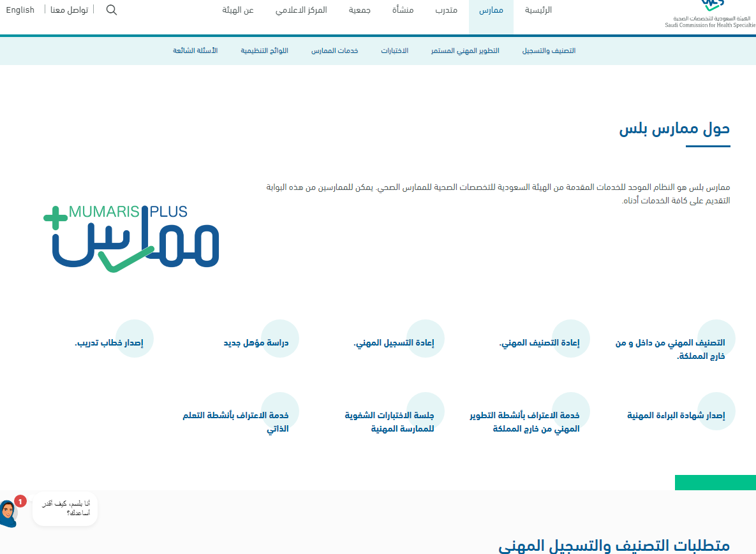Open إصدار خطاب تدريب service
This screenshot has width=756, height=554.
pyautogui.click(x=109, y=342)
